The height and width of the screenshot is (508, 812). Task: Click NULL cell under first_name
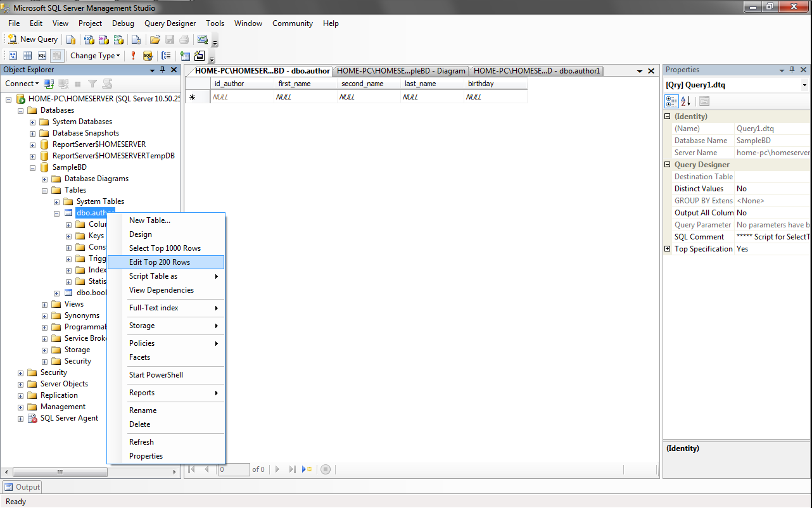[x=306, y=97]
